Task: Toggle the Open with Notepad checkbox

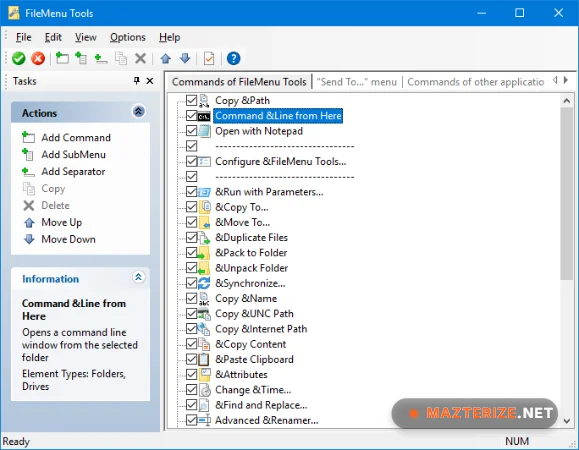Action: coord(191,131)
